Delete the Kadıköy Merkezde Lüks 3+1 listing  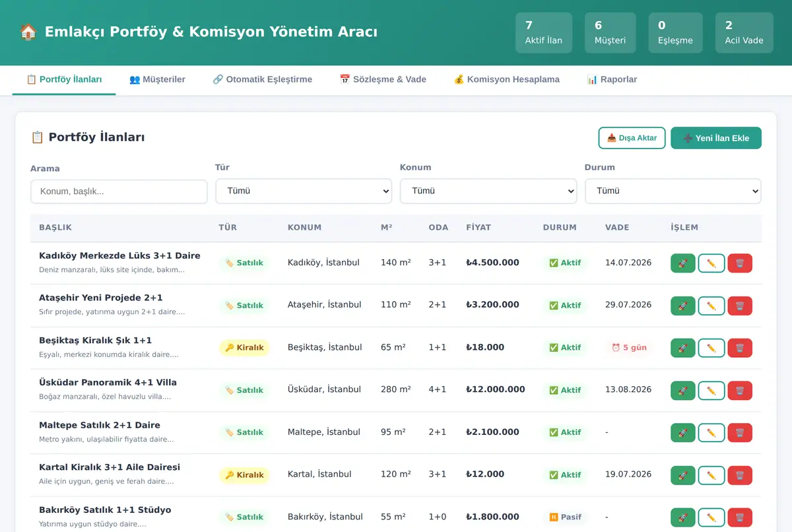point(740,263)
